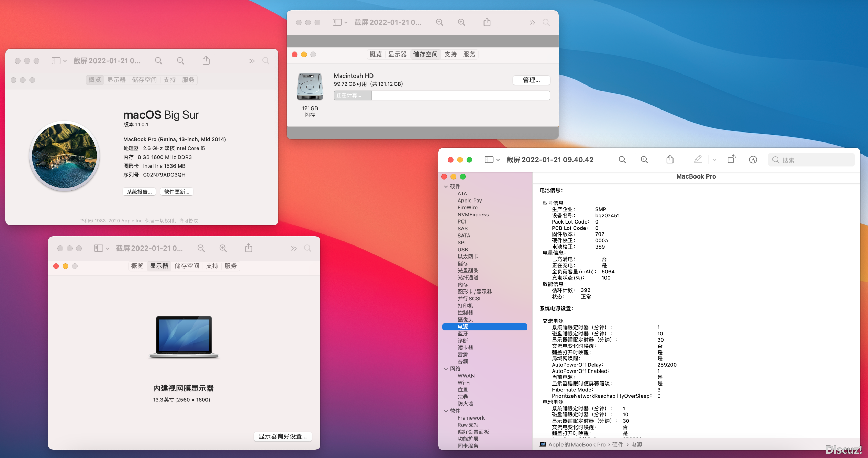868x458 pixels.
Task: Select Apple Pay in the hardware tree
Action: click(469, 201)
